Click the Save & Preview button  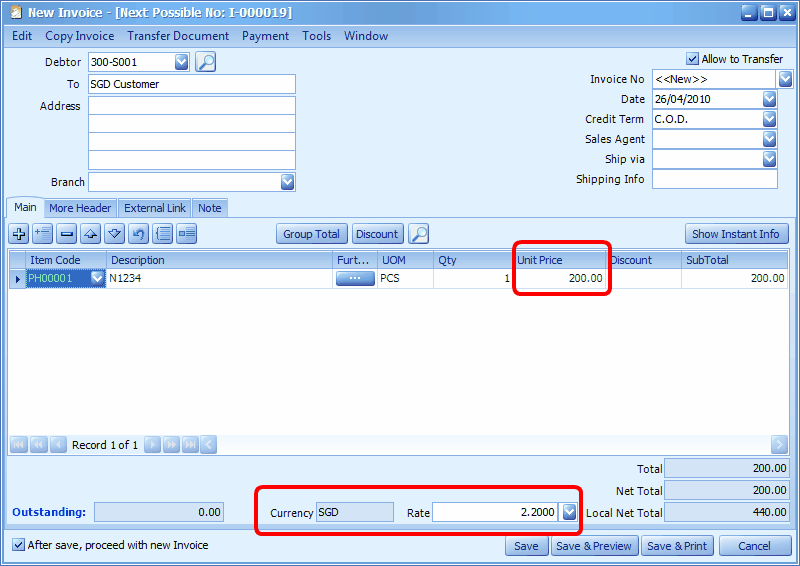594,546
